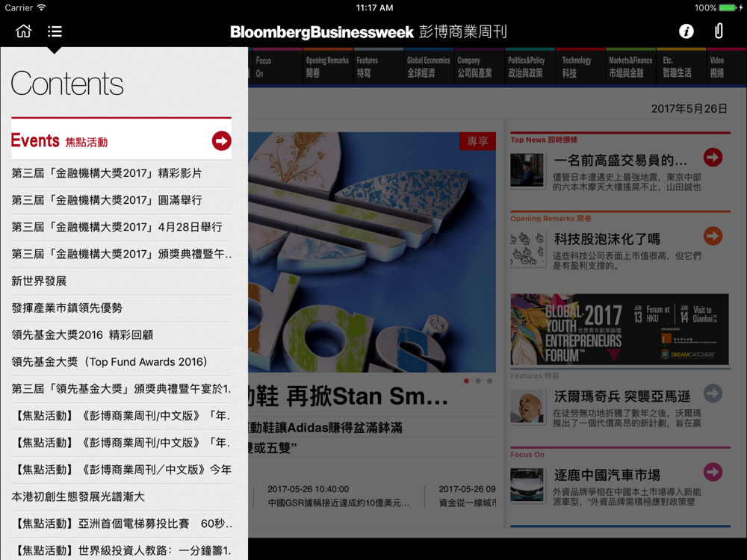Open headline 逐鹿中國汽車市場
The width and height of the screenshot is (747, 560).
[607, 475]
